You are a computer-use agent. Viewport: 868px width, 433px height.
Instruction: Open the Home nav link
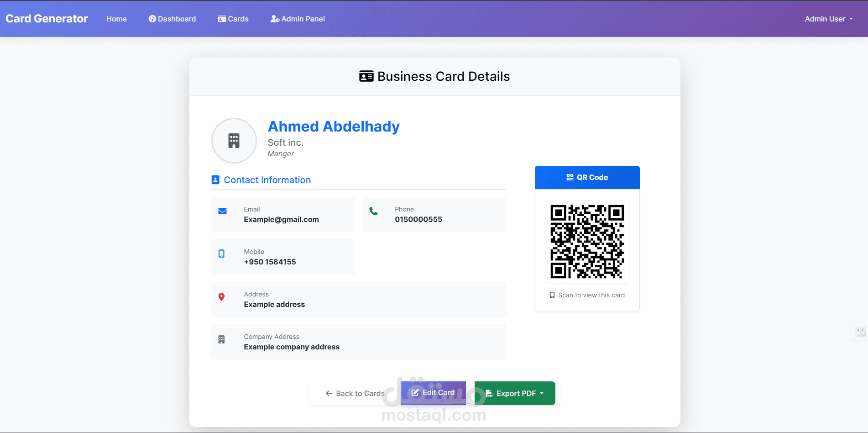tap(116, 19)
